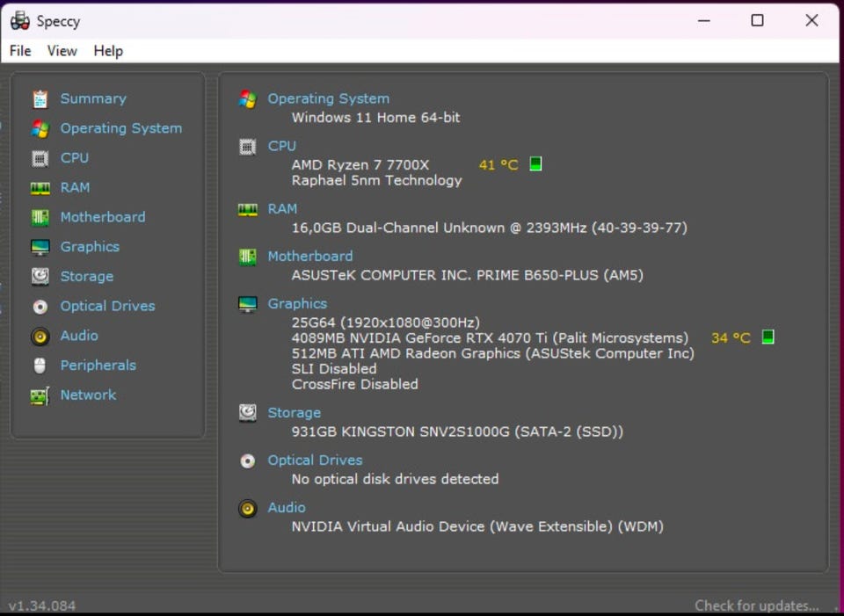Click the 512MB ATI AMD Radeon Graphics line

point(493,353)
